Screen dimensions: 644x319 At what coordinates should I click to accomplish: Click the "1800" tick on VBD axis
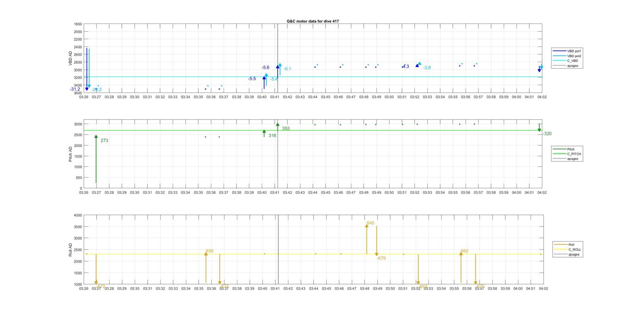click(x=78, y=24)
